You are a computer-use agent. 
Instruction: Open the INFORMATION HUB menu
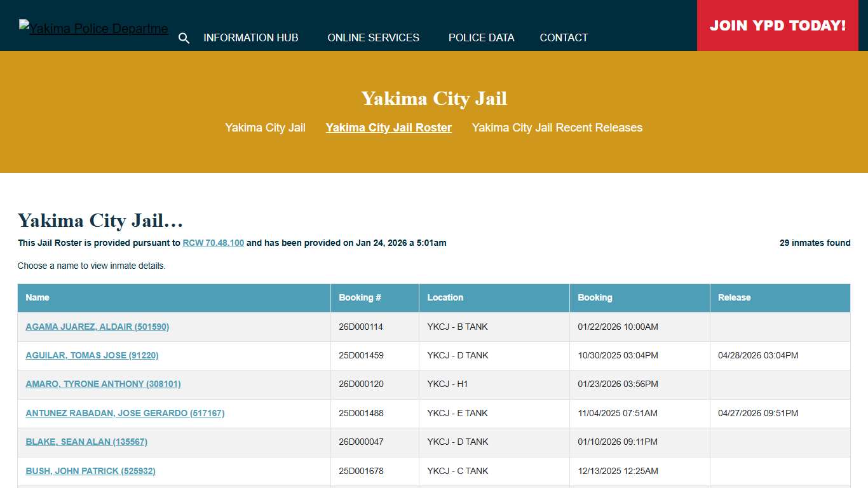click(250, 37)
